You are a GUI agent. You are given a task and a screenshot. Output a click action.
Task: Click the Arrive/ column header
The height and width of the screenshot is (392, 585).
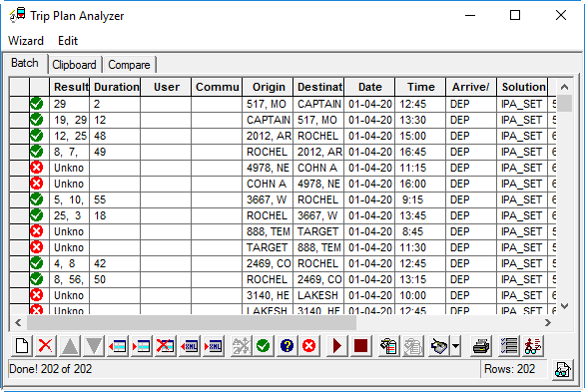pyautogui.click(x=471, y=87)
